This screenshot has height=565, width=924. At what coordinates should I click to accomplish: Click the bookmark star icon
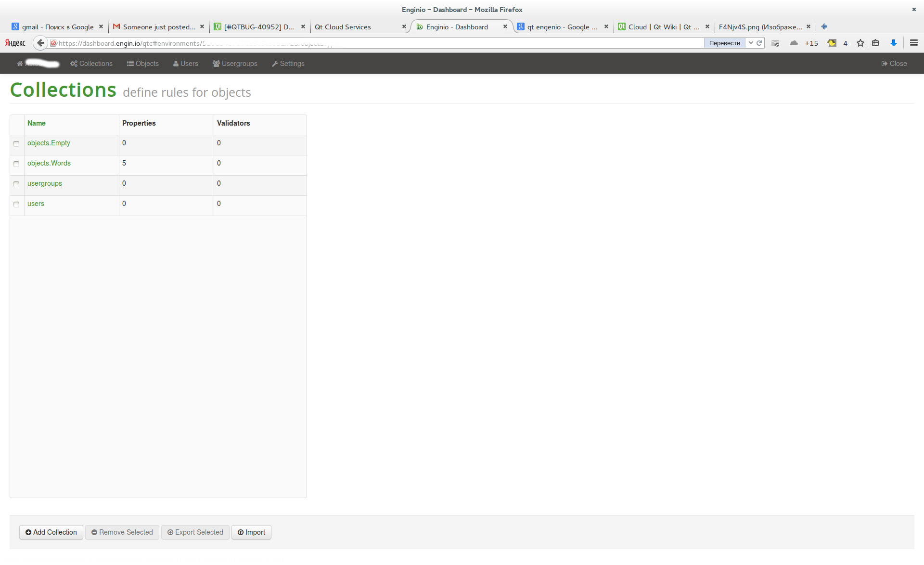(860, 43)
